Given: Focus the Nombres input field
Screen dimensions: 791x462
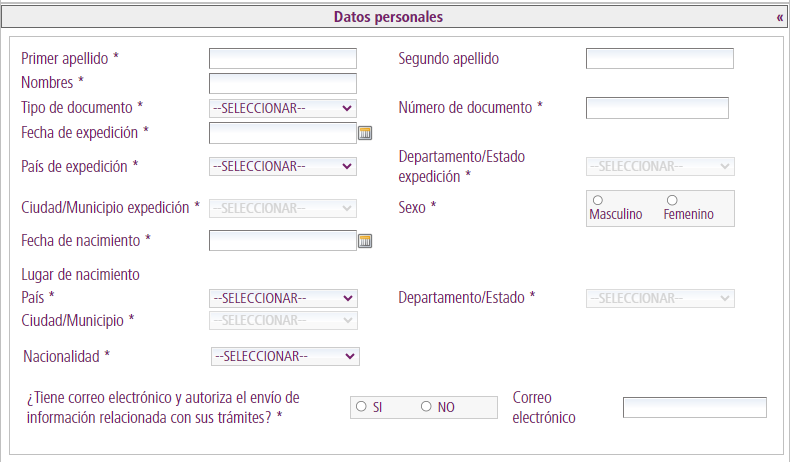Looking at the screenshot, I should (x=282, y=83).
